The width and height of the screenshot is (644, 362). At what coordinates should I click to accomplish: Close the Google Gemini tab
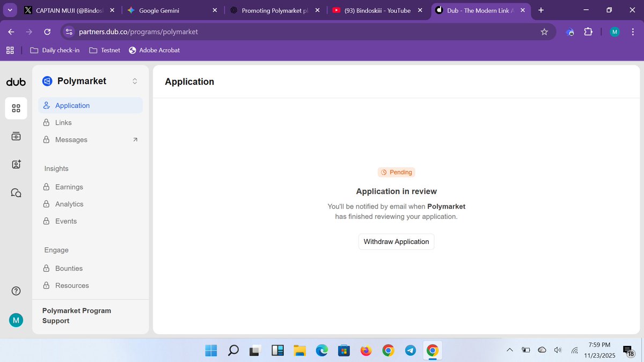click(215, 10)
